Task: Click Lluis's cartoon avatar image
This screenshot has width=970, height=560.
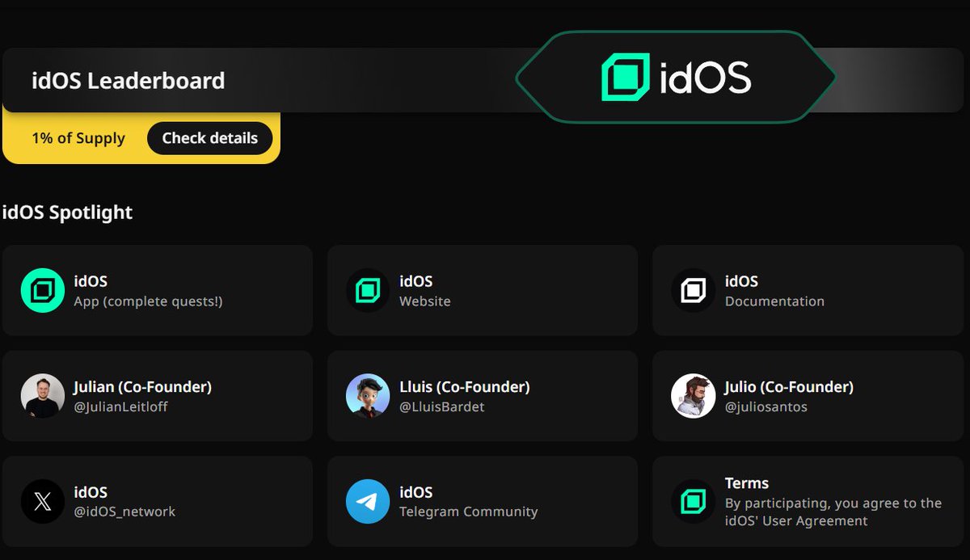Action: [367, 396]
